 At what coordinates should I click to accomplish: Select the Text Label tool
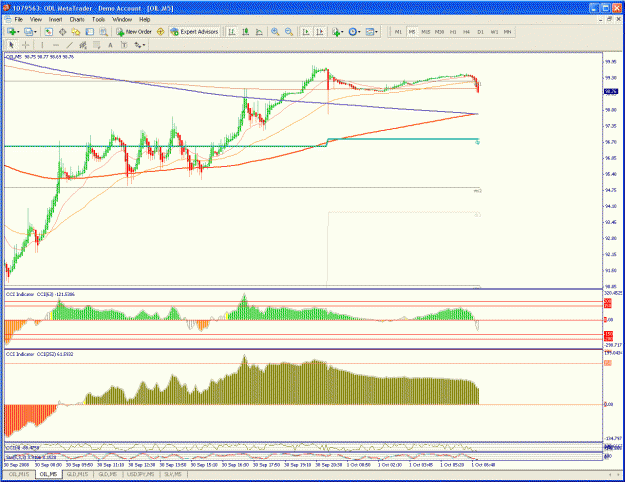(124, 45)
